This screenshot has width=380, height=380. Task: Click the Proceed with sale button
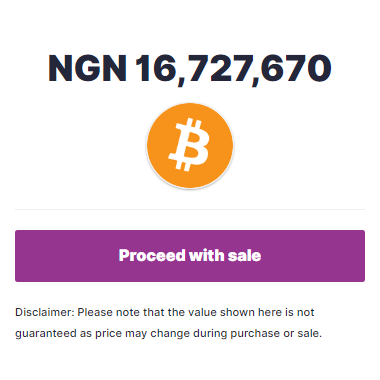190,256
